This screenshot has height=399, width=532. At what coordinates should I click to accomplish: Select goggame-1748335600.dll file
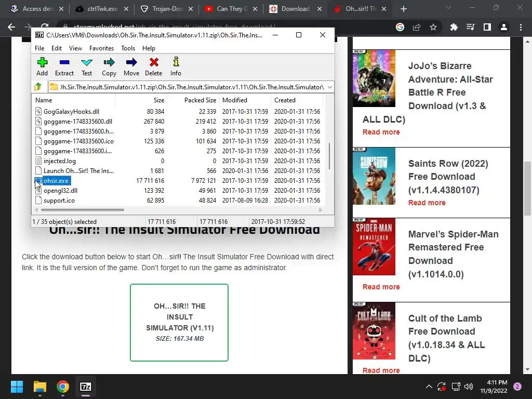point(78,122)
